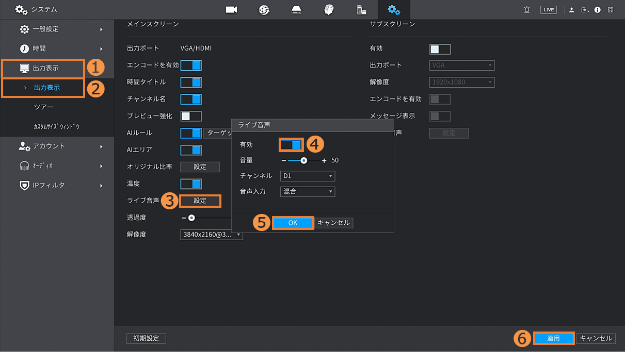Open the チャンネル dropdown showing D1
Viewport: 625px width, 364px height.
coord(308,176)
